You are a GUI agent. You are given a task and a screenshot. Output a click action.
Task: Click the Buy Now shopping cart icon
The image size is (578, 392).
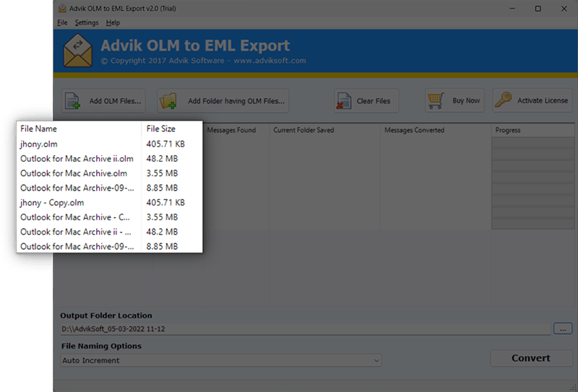coord(436,100)
